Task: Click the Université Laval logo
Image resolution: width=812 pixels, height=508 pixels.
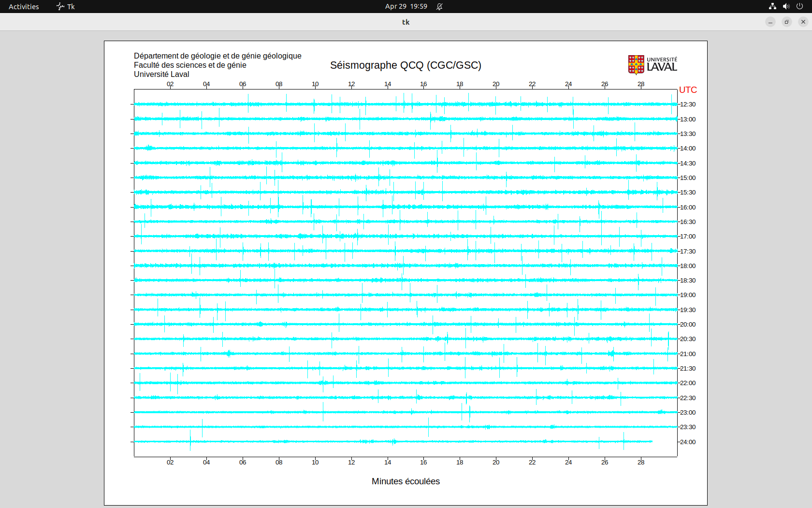Action: point(652,65)
